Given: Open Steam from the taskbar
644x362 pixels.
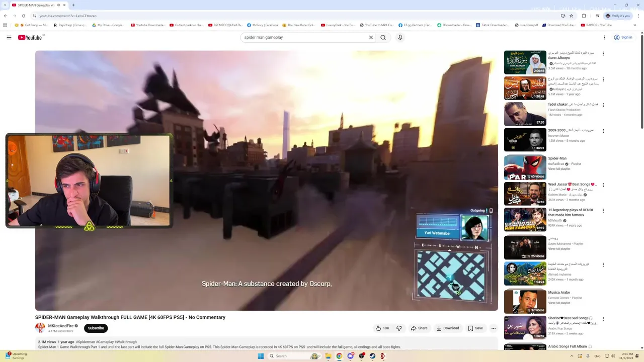Looking at the screenshot, I should tap(372, 356).
